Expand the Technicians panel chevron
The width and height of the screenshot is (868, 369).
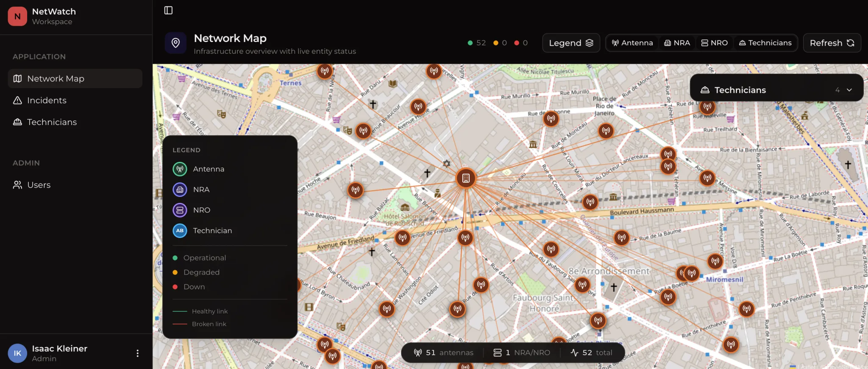pos(849,90)
